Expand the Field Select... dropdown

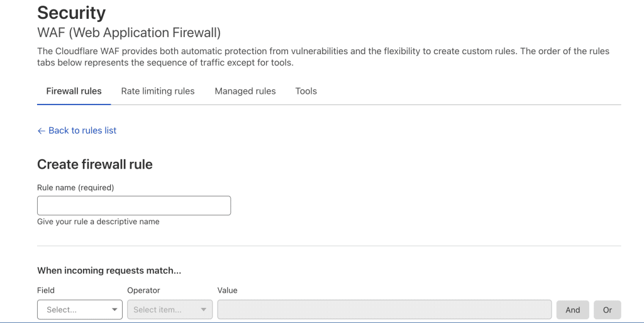point(80,310)
